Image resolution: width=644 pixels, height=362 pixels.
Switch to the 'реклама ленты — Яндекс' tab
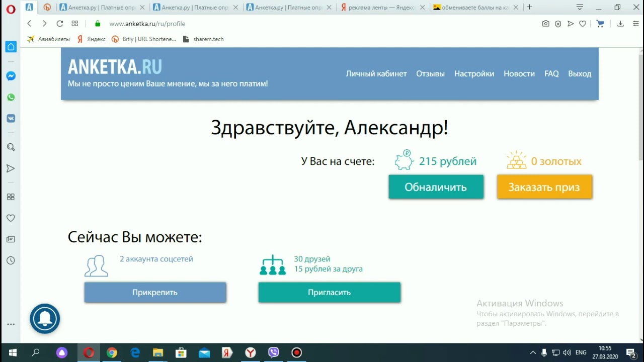pyautogui.click(x=383, y=8)
